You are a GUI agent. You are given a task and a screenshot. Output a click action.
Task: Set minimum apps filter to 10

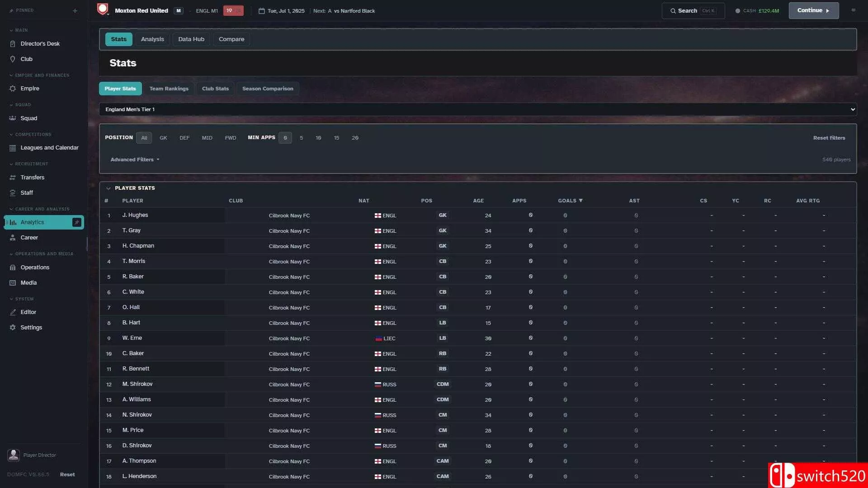(x=318, y=138)
